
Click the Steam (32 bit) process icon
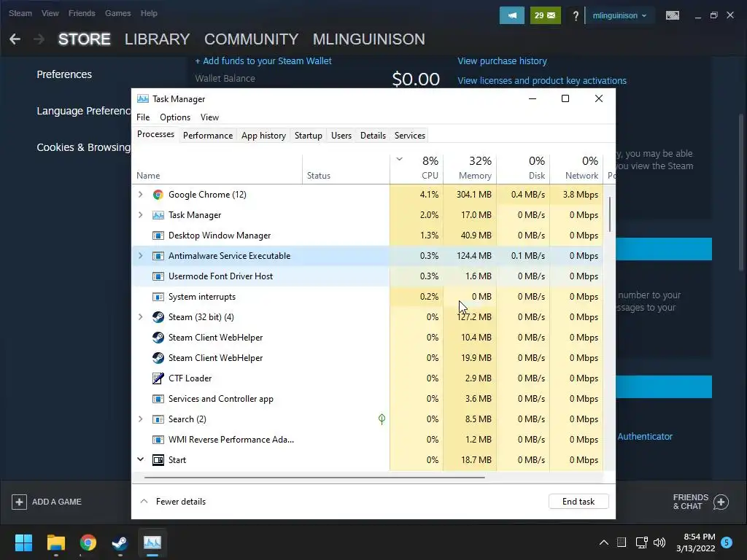click(x=158, y=317)
